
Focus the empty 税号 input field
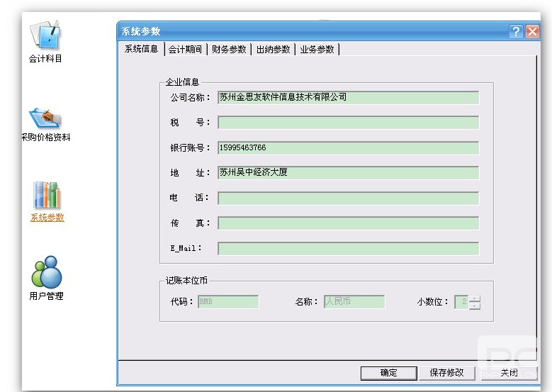click(x=348, y=123)
